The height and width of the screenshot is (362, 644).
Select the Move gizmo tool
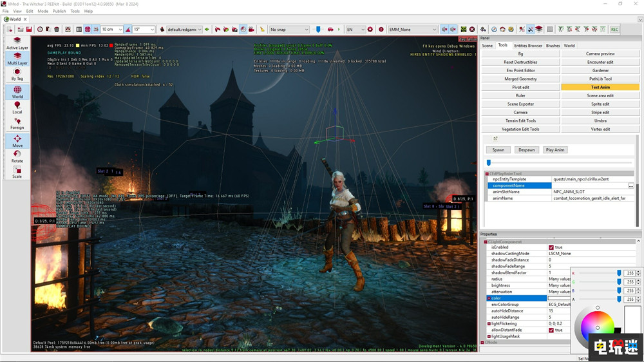tap(17, 141)
